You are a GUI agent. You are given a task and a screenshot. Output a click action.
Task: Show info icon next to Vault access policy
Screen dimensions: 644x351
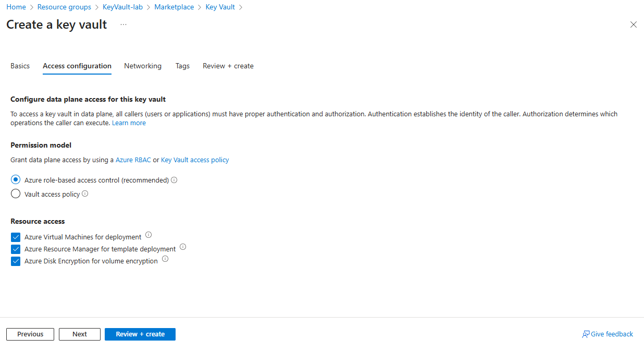click(x=85, y=193)
